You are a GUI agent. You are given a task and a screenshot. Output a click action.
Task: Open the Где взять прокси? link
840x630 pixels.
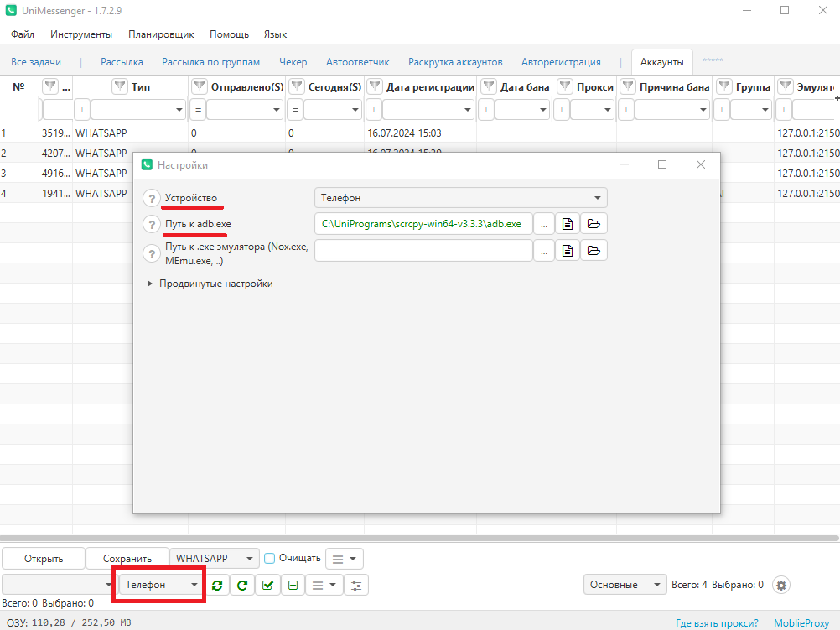(717, 622)
